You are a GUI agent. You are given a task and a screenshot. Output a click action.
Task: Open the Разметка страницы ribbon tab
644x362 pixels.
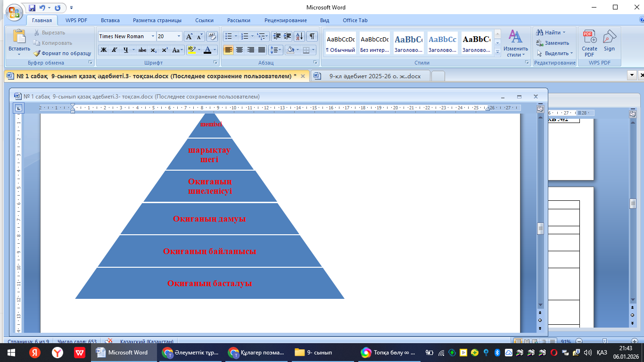coord(157,20)
